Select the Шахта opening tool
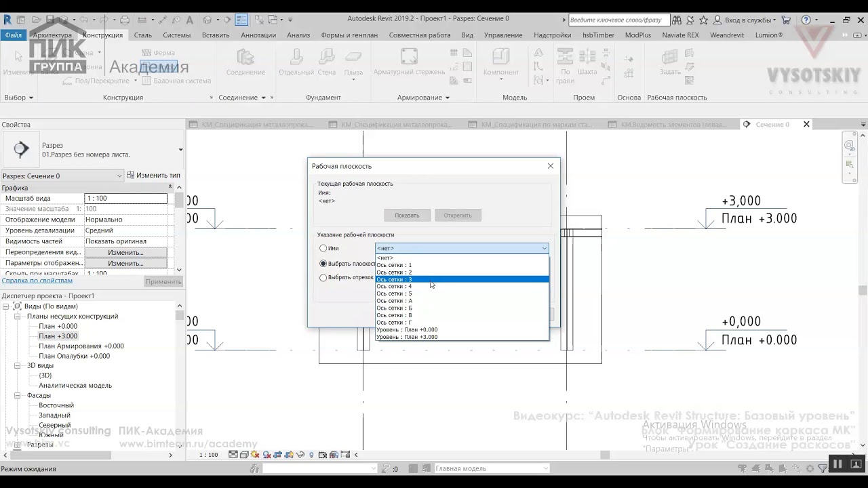868x488 pixels. coord(587,62)
